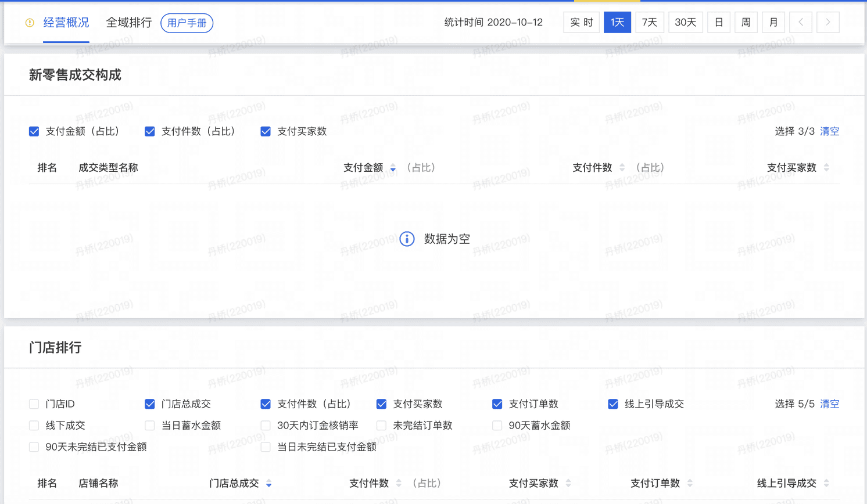
Task: Click 选择 3/3 counter text
Action: tap(795, 131)
